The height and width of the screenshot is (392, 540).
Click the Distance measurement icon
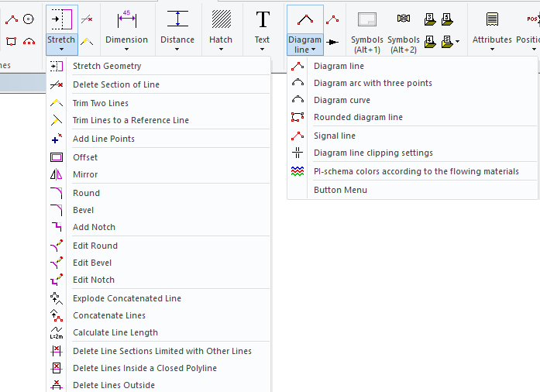point(177,19)
